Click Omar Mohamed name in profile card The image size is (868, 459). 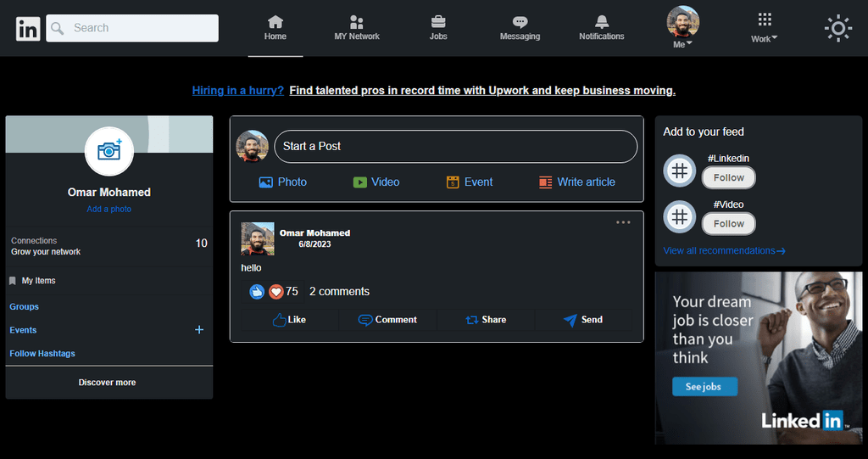click(109, 193)
